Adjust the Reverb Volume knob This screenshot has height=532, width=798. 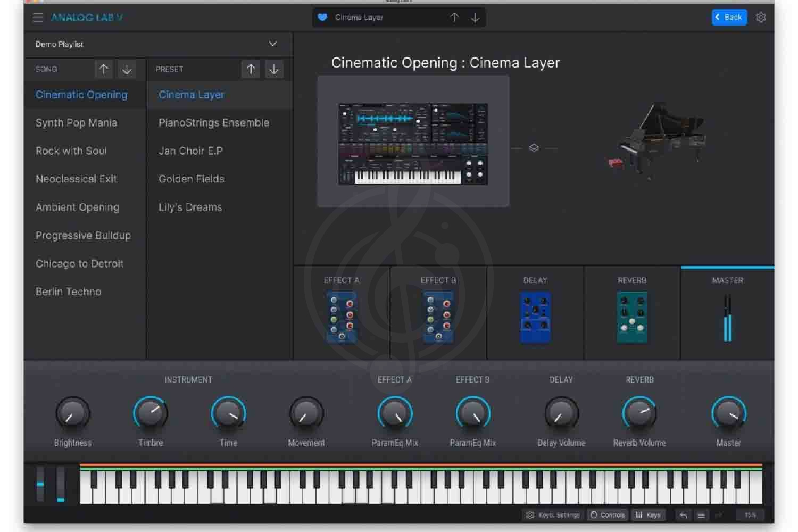[x=639, y=413]
